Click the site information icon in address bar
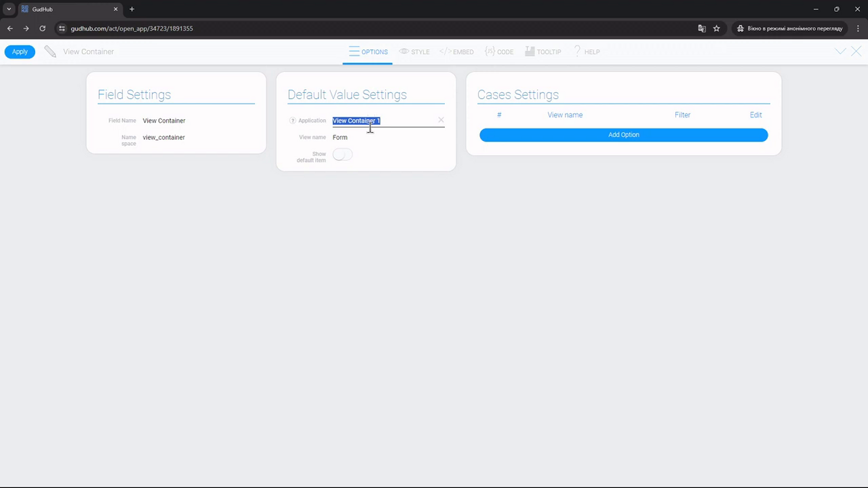 pos(62,28)
